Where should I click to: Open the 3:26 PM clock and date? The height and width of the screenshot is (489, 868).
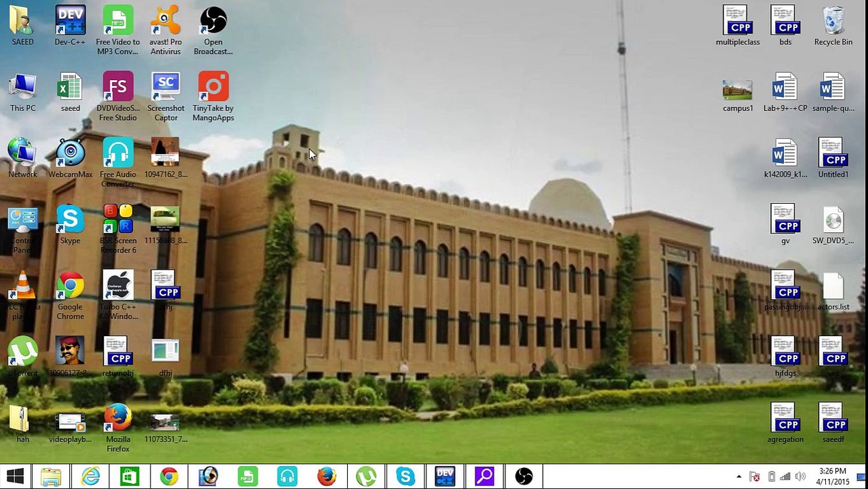[833, 476]
